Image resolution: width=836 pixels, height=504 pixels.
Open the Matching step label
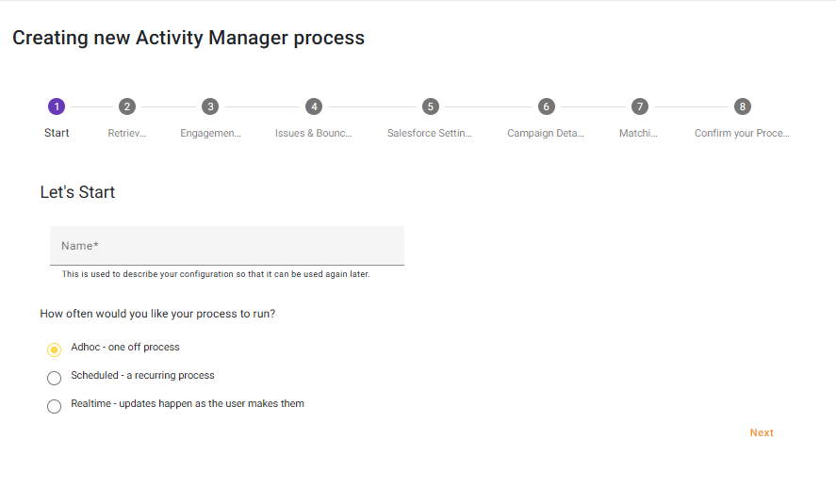pos(639,133)
